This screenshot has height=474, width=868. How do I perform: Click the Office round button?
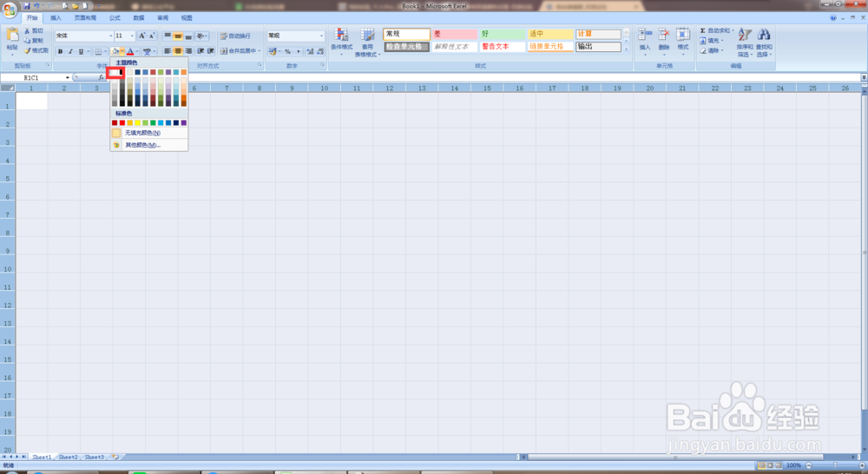pyautogui.click(x=10, y=10)
